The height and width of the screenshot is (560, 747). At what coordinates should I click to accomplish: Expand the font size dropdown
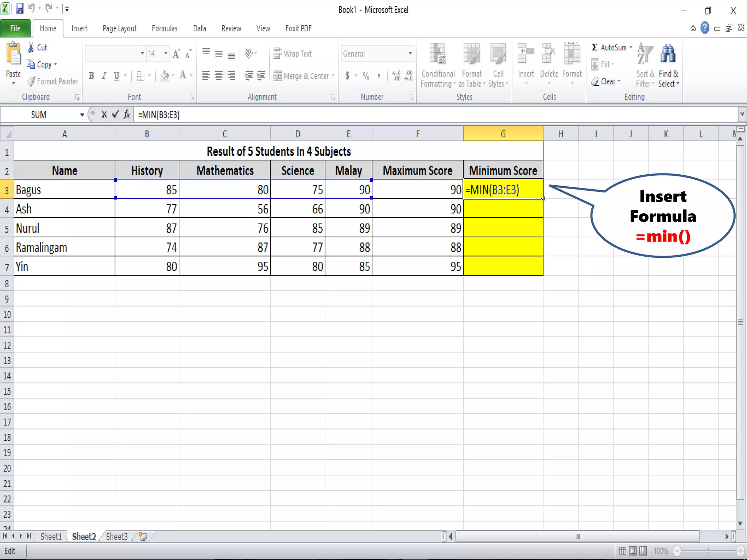[x=166, y=54]
